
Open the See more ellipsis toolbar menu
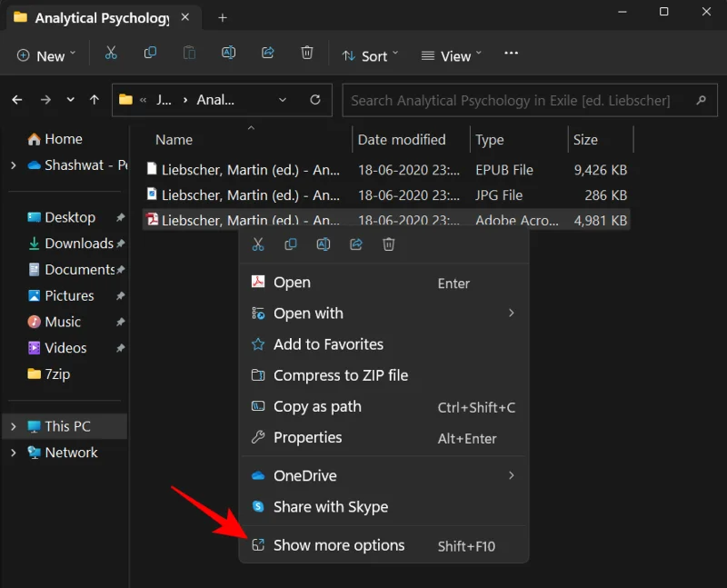point(510,54)
